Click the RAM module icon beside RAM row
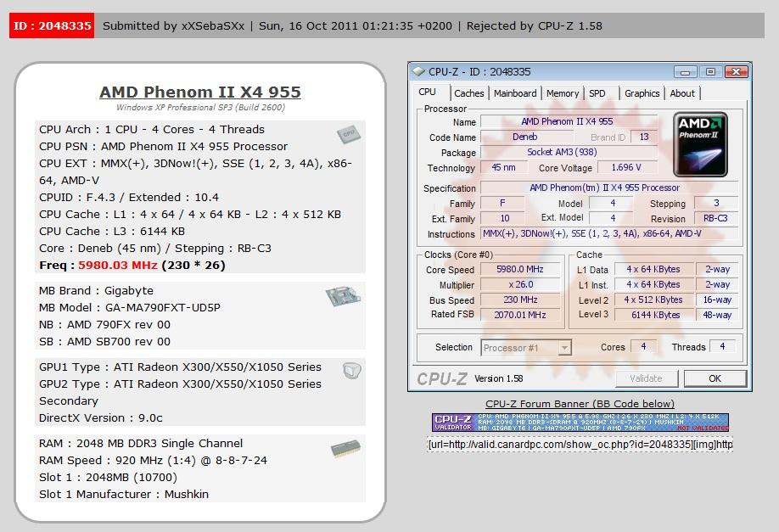 tap(345, 449)
